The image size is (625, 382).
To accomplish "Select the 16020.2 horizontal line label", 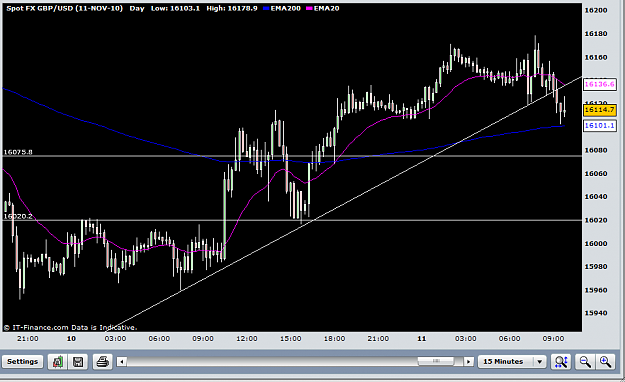I will tap(18, 216).
